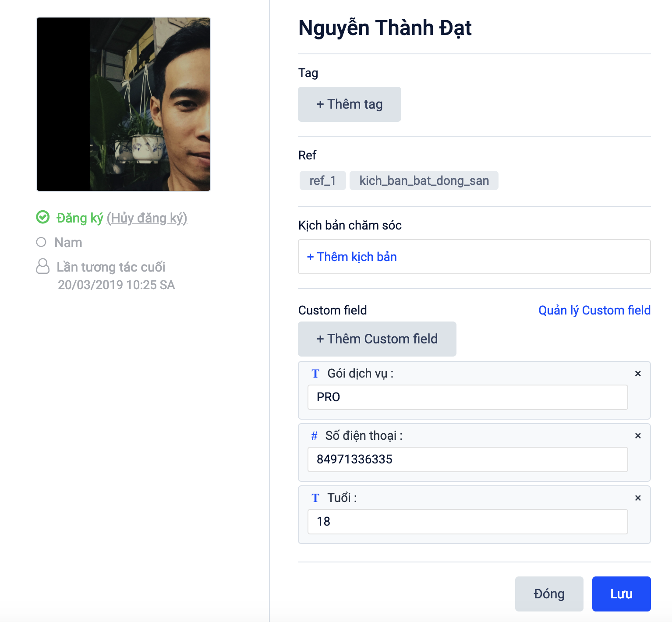Remove the Tuổi custom field
Screen dimensions: 672x622
[638, 498]
